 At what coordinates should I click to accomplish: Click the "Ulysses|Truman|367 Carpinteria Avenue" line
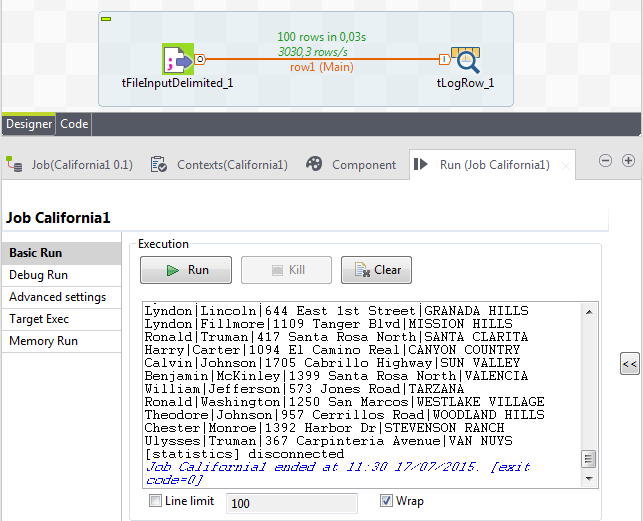tap(328, 441)
